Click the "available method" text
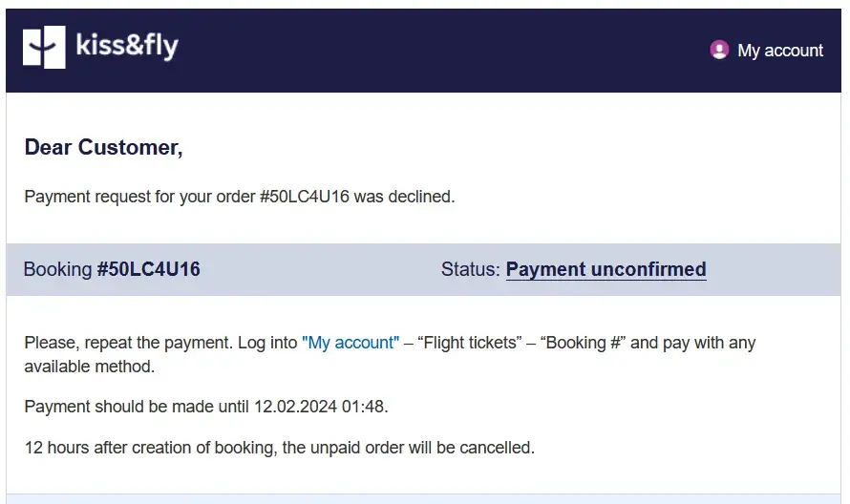 [x=88, y=367]
